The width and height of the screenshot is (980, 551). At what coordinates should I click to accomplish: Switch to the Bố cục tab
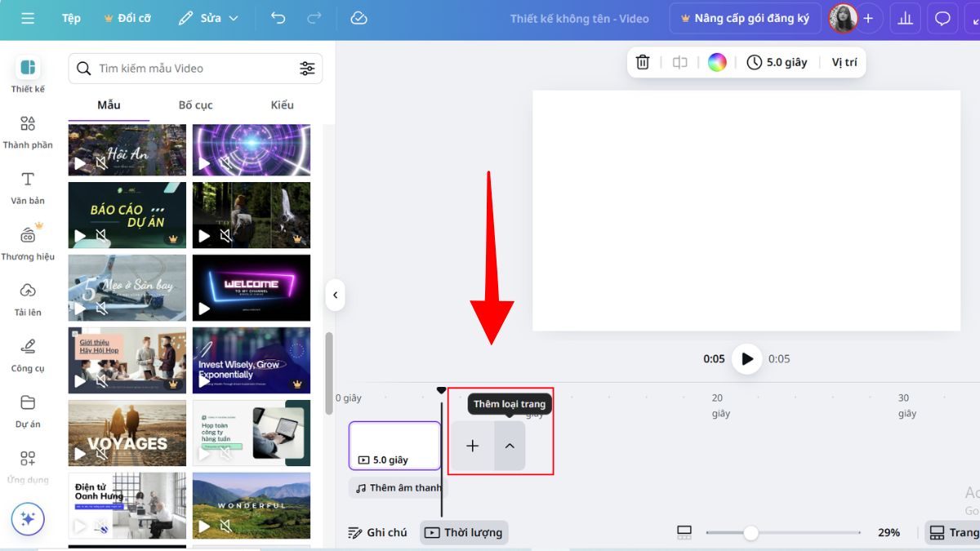195,105
